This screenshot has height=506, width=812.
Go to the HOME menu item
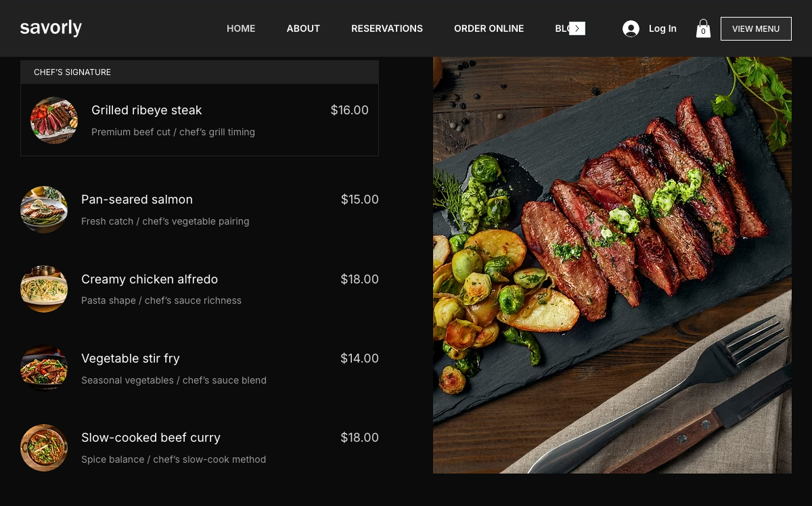point(241,28)
